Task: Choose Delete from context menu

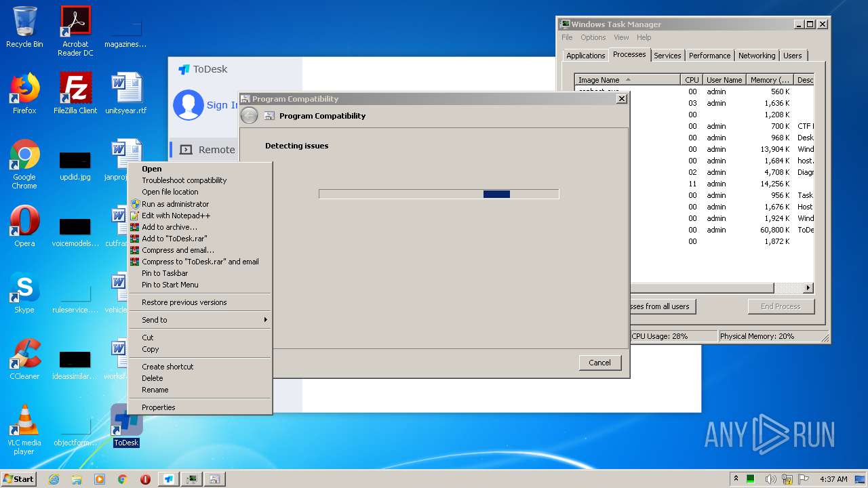Action: point(200,378)
